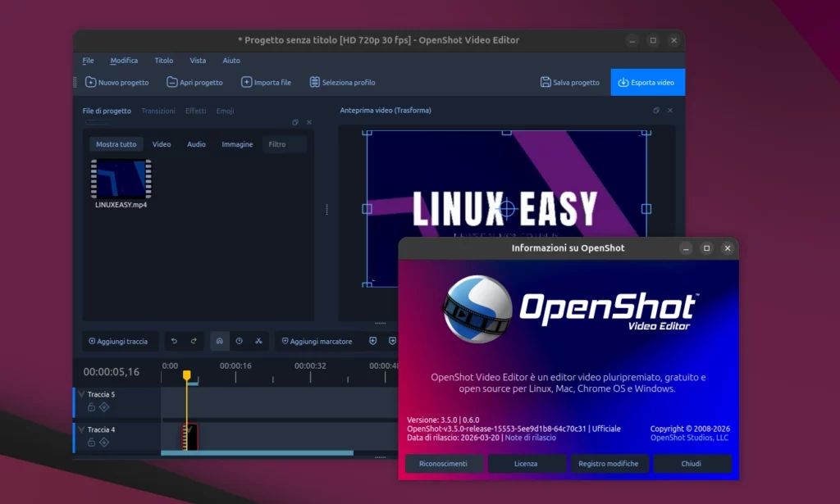This screenshot has height=504, width=840.
Task: Enable snapping in the timeline toolbar
Action: point(219,340)
